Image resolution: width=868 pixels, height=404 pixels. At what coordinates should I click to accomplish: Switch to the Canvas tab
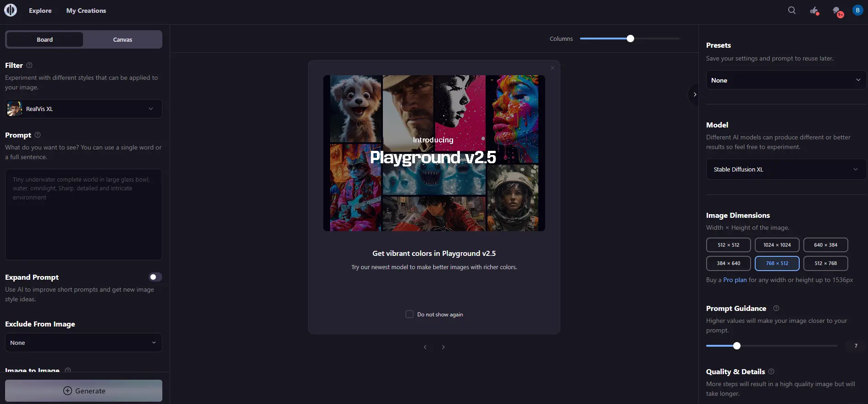(x=122, y=39)
